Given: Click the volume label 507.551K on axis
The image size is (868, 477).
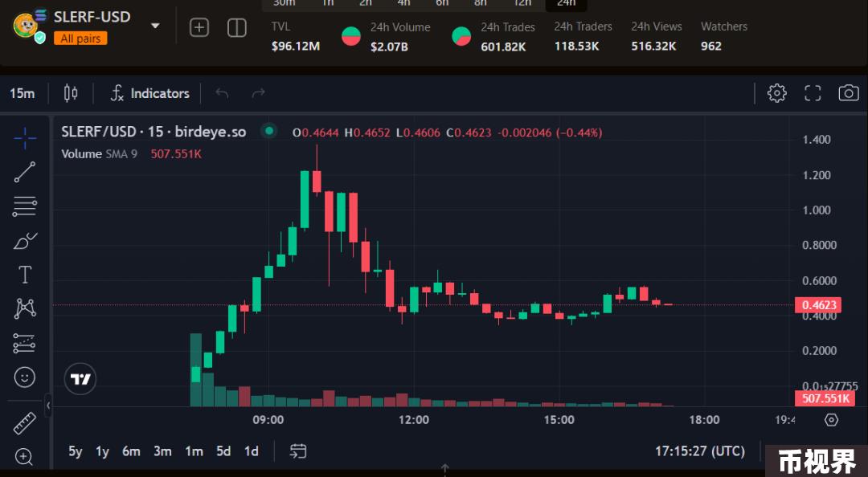Looking at the screenshot, I should (x=825, y=397).
